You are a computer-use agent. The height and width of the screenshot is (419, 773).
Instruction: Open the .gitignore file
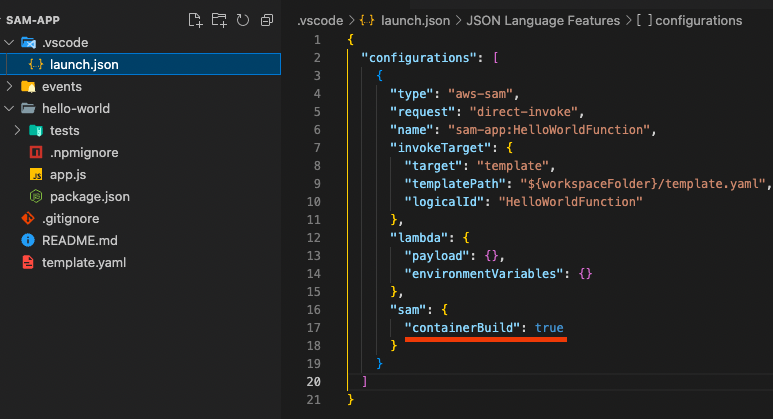pyautogui.click(x=70, y=218)
